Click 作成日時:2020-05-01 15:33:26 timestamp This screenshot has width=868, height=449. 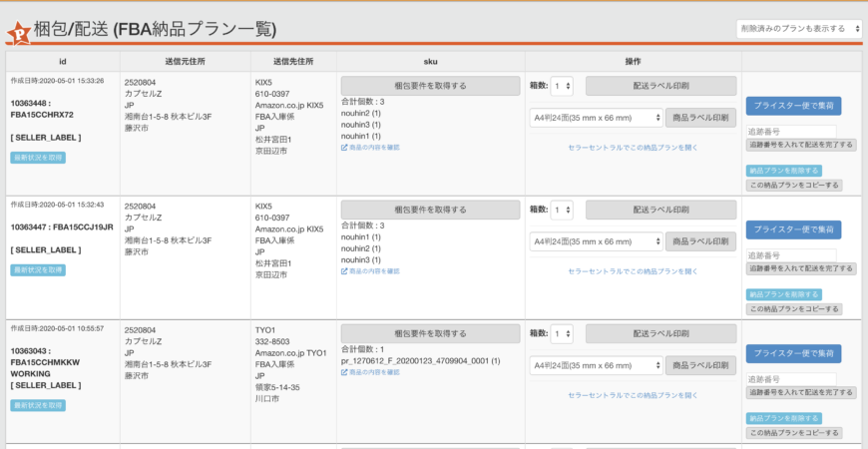[57, 80]
